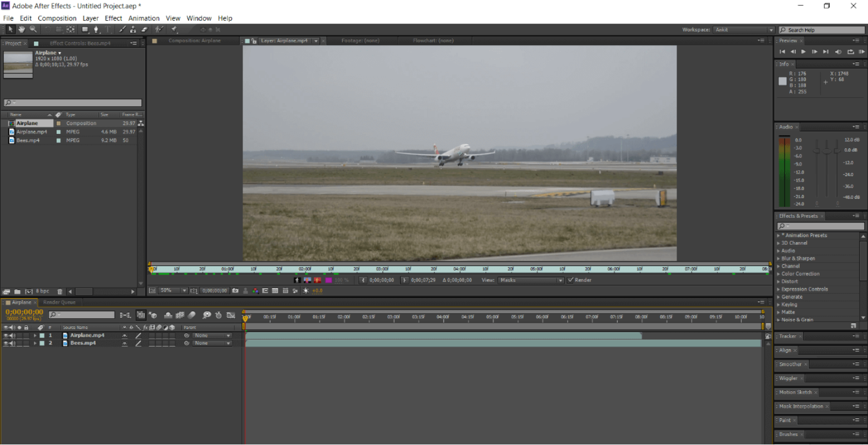Uncheck the Render option in layer panel
This screenshot has width=868, height=445.
(x=571, y=280)
